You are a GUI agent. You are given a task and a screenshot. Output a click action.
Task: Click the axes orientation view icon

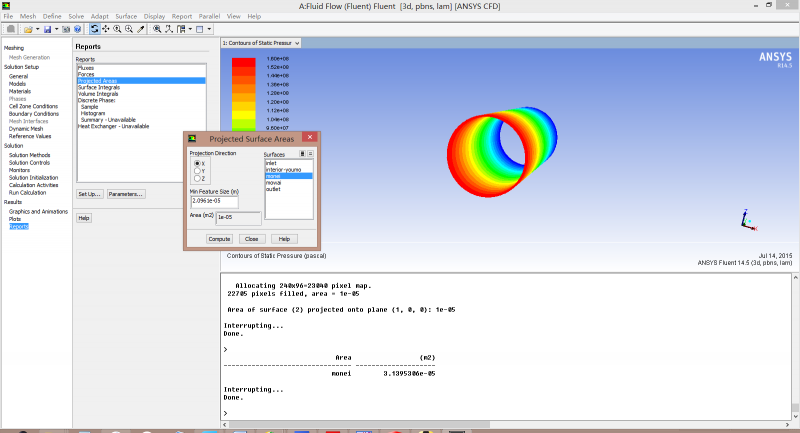169,29
